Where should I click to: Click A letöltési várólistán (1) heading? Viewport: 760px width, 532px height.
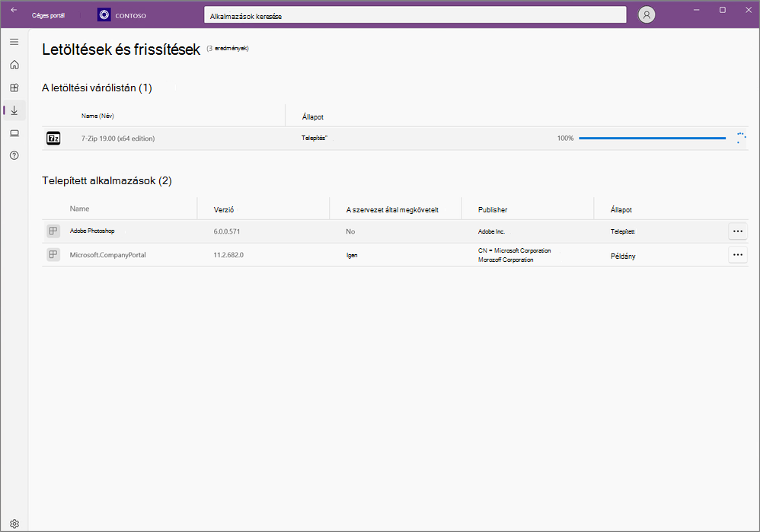pyautogui.click(x=97, y=88)
